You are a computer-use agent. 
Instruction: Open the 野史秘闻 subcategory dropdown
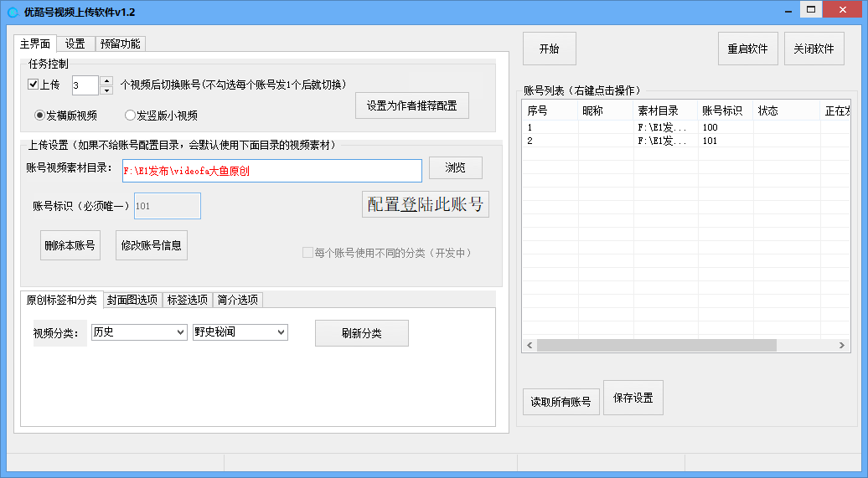click(x=240, y=332)
